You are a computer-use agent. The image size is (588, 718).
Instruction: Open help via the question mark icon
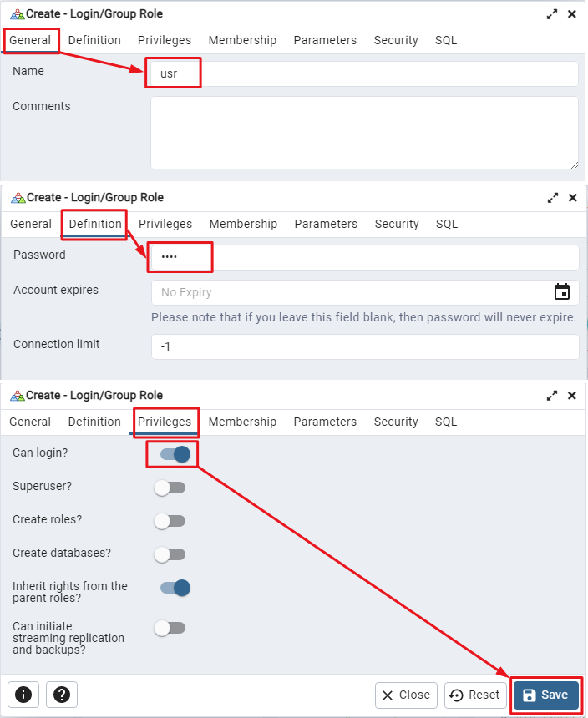tap(62, 695)
